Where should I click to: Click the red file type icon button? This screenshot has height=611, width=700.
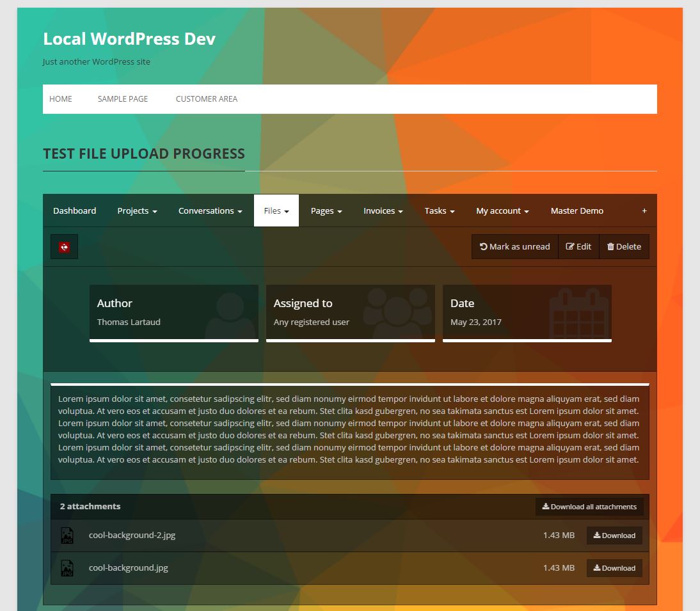coord(64,247)
